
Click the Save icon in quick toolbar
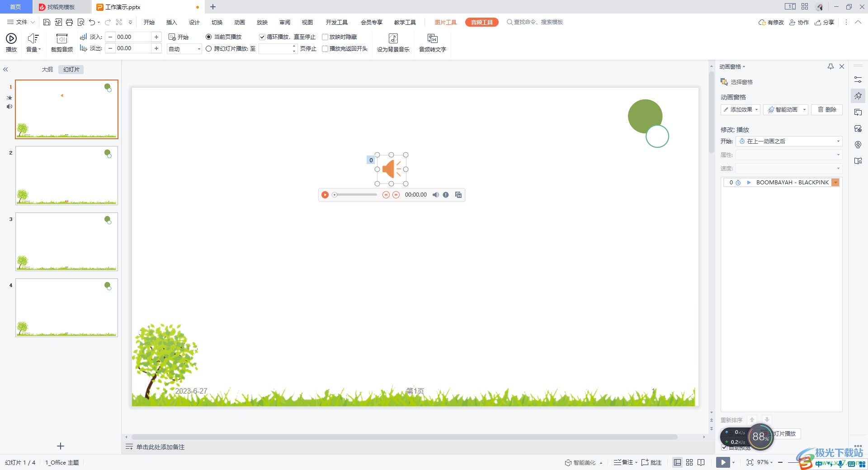click(47, 22)
